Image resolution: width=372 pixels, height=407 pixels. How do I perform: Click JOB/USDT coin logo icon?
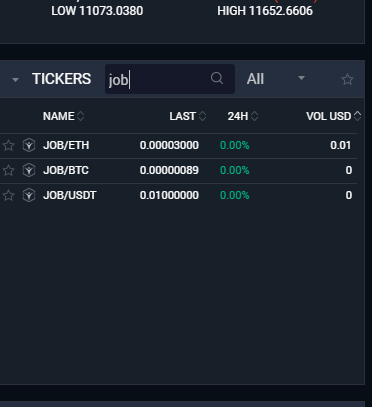pyautogui.click(x=29, y=195)
